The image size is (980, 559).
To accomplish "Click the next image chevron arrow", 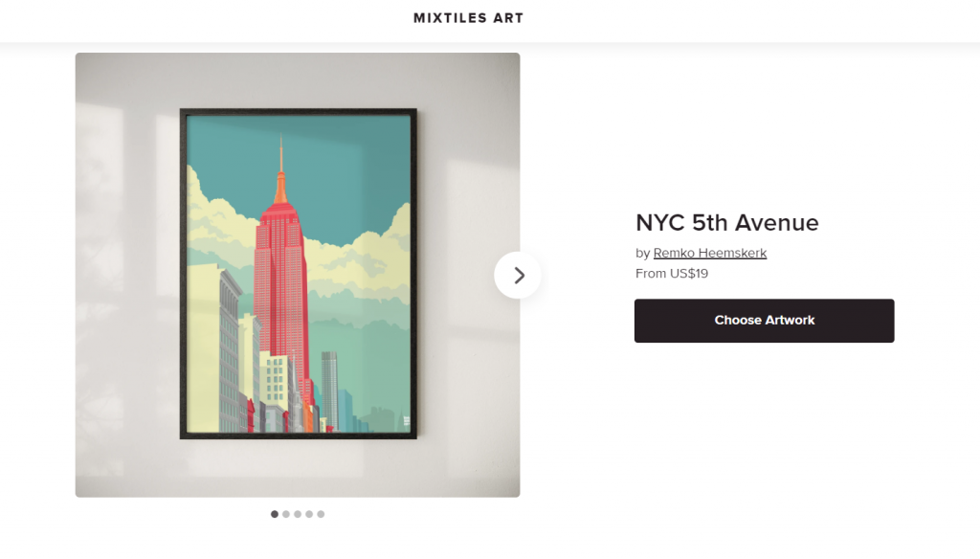I will [x=518, y=275].
